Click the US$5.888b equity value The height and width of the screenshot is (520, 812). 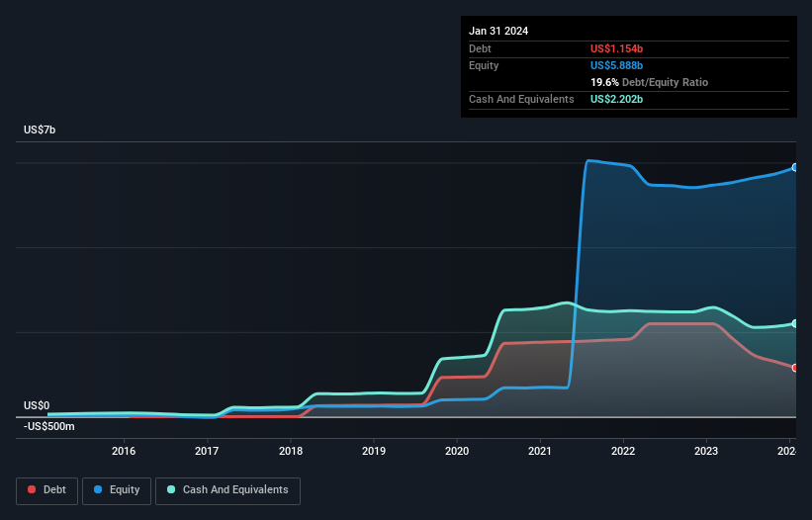point(616,65)
